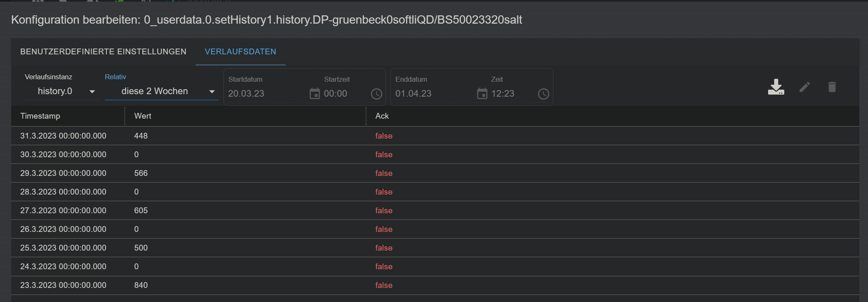Click the Timestamp column header

coord(40,116)
